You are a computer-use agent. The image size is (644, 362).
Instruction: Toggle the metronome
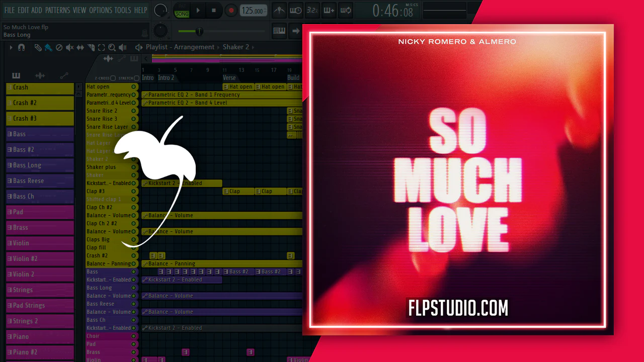pyautogui.click(x=280, y=10)
